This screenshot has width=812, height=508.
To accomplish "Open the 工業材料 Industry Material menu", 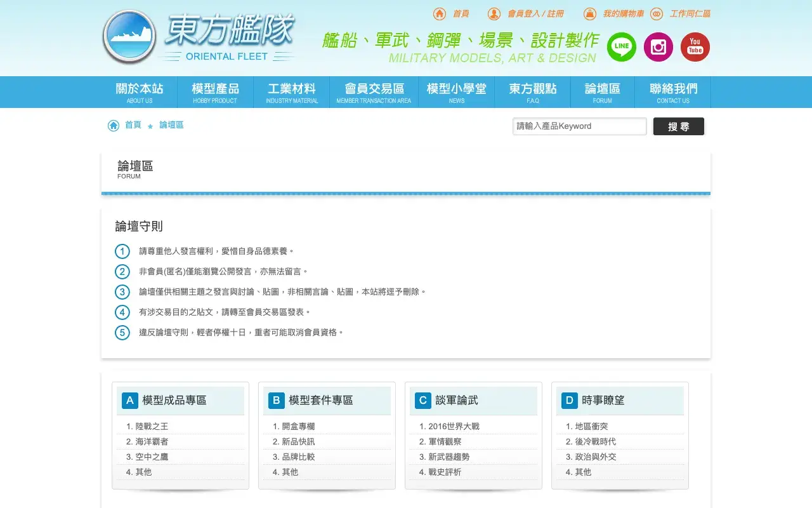I will click(x=292, y=92).
